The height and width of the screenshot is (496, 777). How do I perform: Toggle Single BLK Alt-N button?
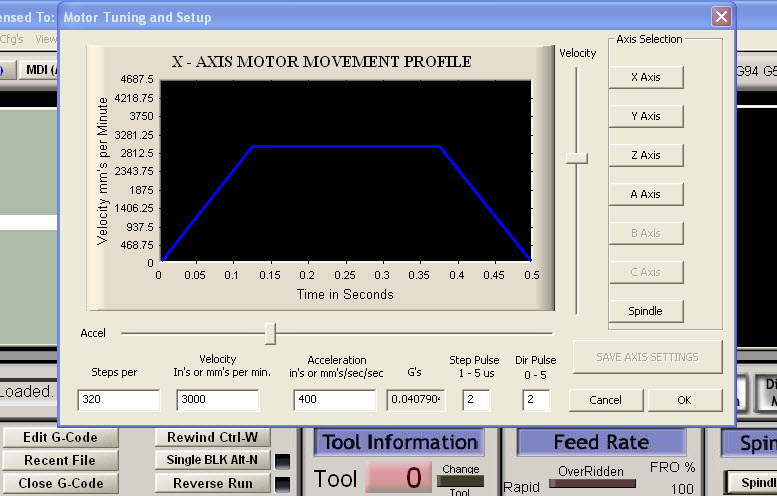(213, 460)
